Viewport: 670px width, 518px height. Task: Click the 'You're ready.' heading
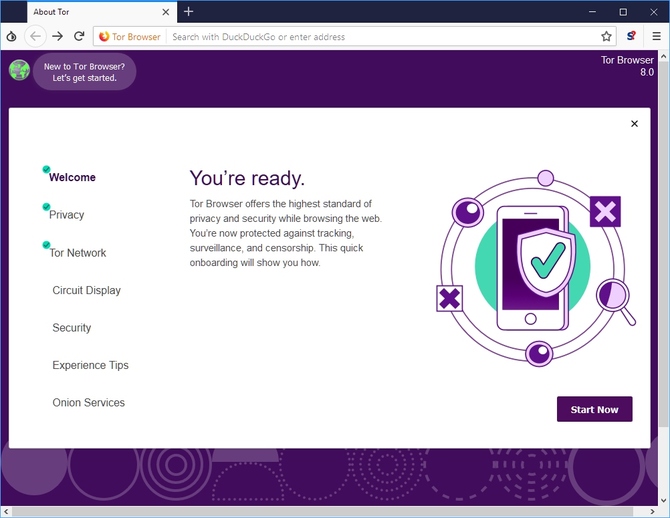point(247,178)
